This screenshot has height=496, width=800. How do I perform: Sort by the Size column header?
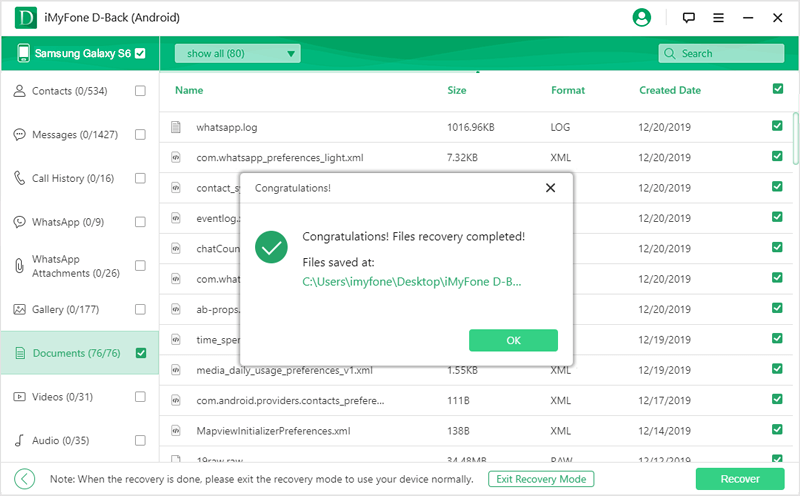click(457, 90)
